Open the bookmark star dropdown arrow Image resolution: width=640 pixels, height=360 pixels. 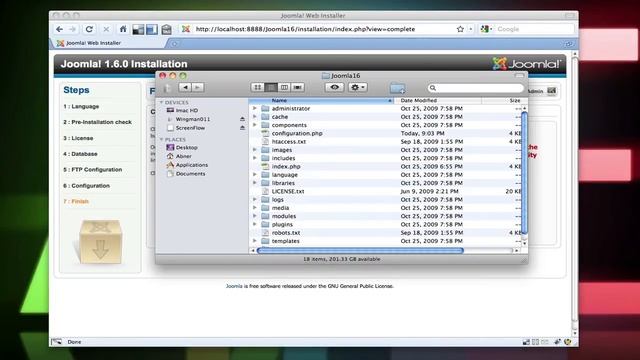[470, 29]
